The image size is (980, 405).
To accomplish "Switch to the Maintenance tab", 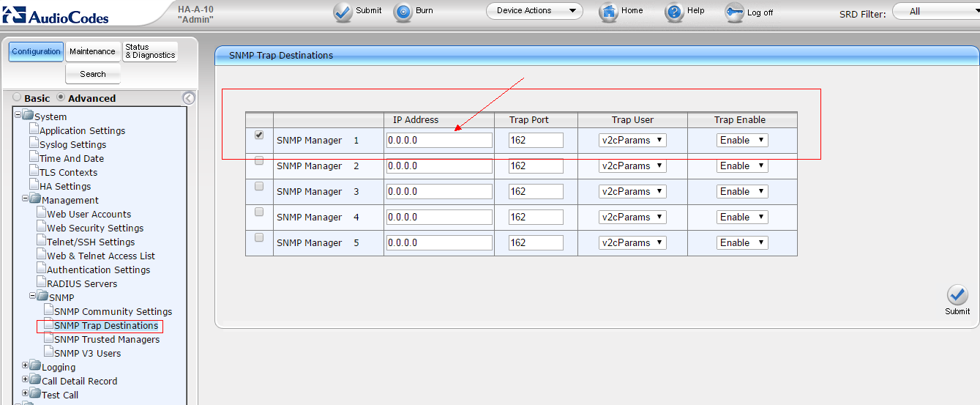I will (x=92, y=51).
